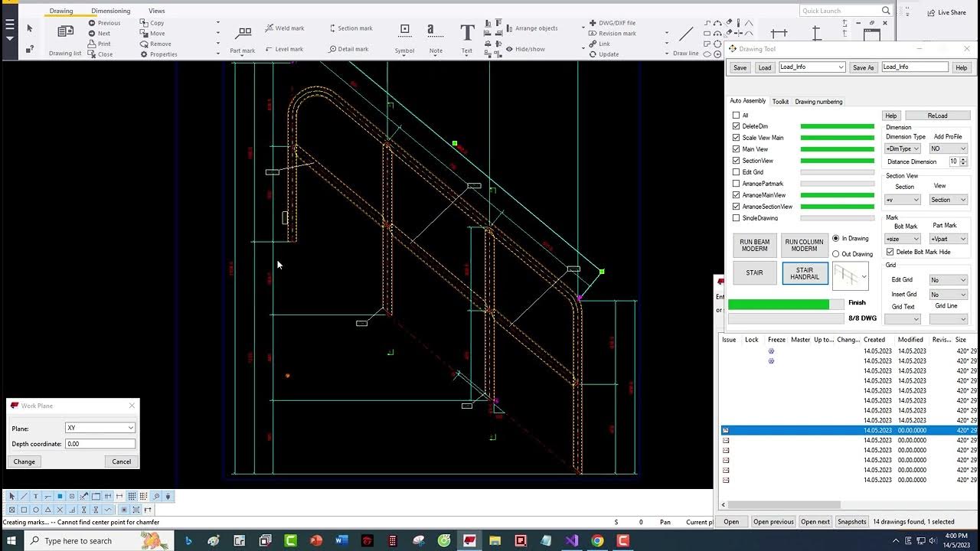Select the Drawing ribbon tab
The width and height of the screenshot is (980, 551).
pyautogui.click(x=61, y=11)
